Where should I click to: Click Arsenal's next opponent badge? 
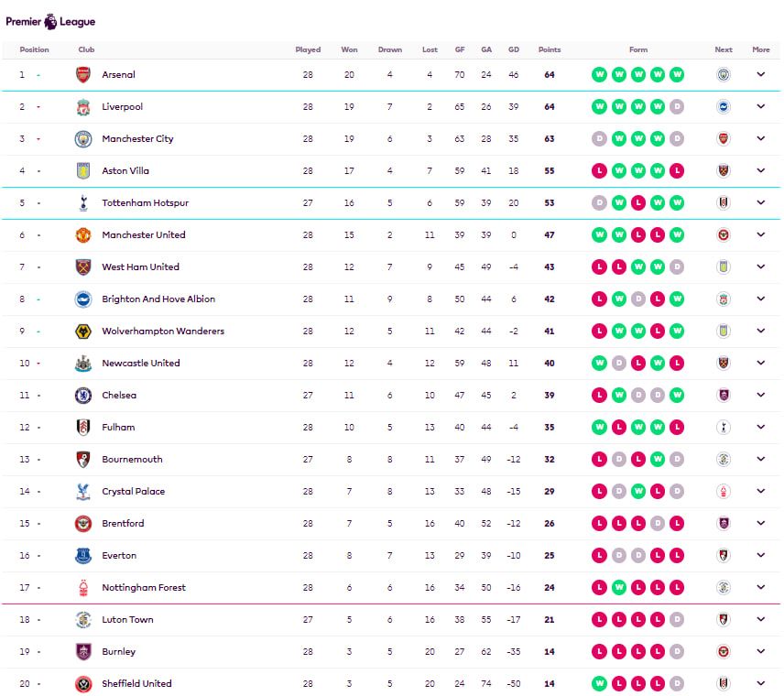point(724,75)
